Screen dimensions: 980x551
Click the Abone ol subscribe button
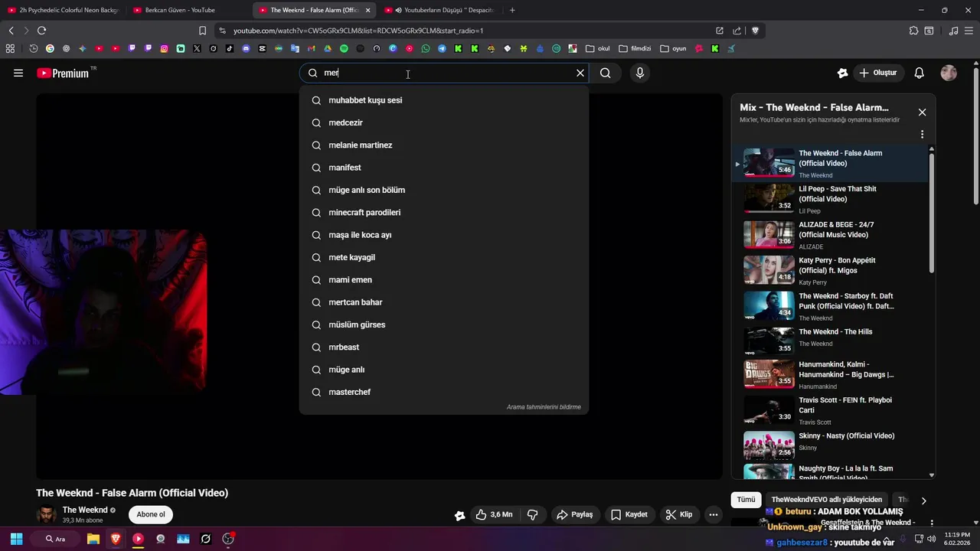(x=151, y=514)
